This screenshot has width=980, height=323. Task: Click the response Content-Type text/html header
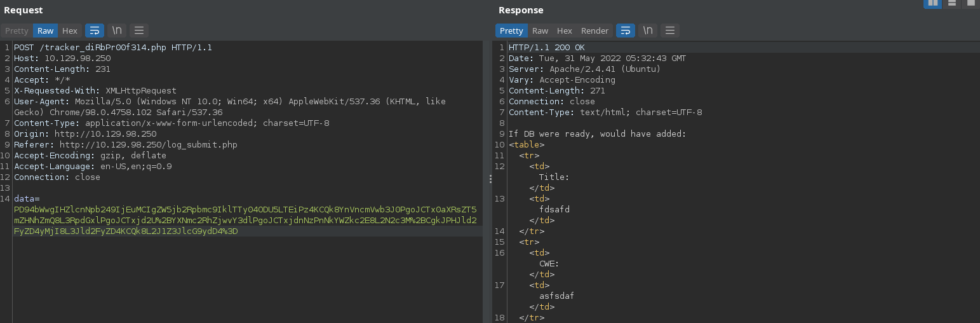coord(605,113)
